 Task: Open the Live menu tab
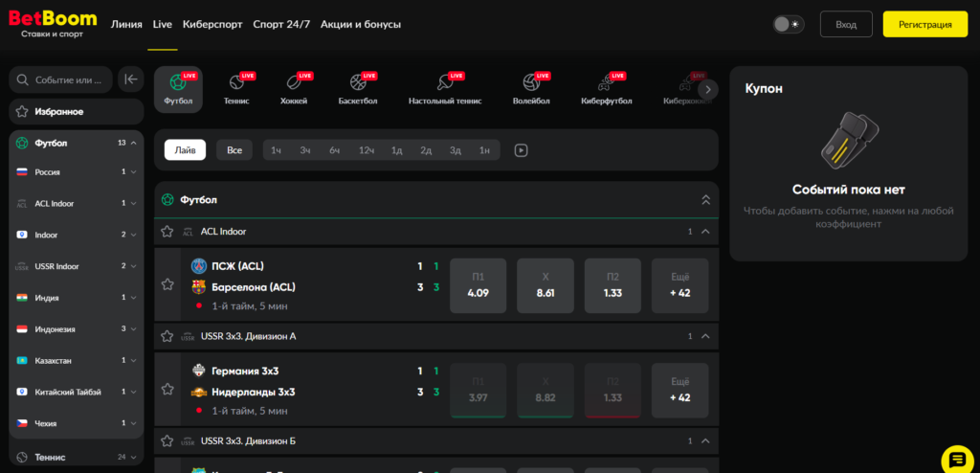coord(163,24)
